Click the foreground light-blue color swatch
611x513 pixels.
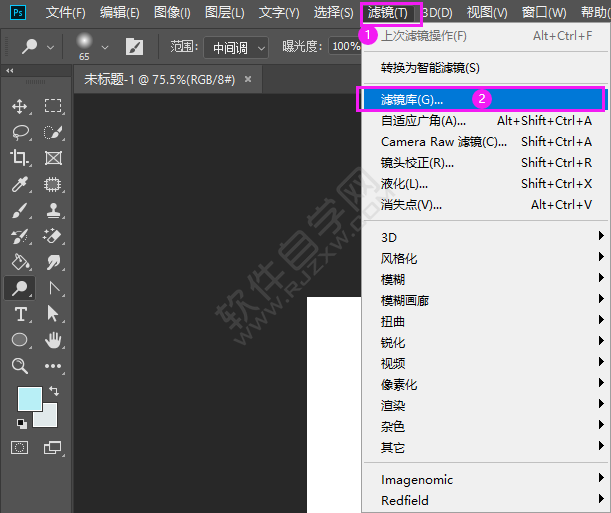tap(30, 398)
